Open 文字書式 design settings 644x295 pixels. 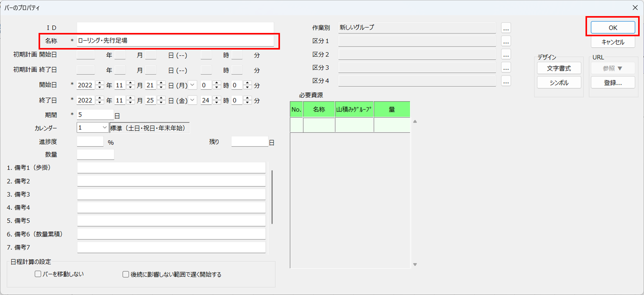click(559, 68)
